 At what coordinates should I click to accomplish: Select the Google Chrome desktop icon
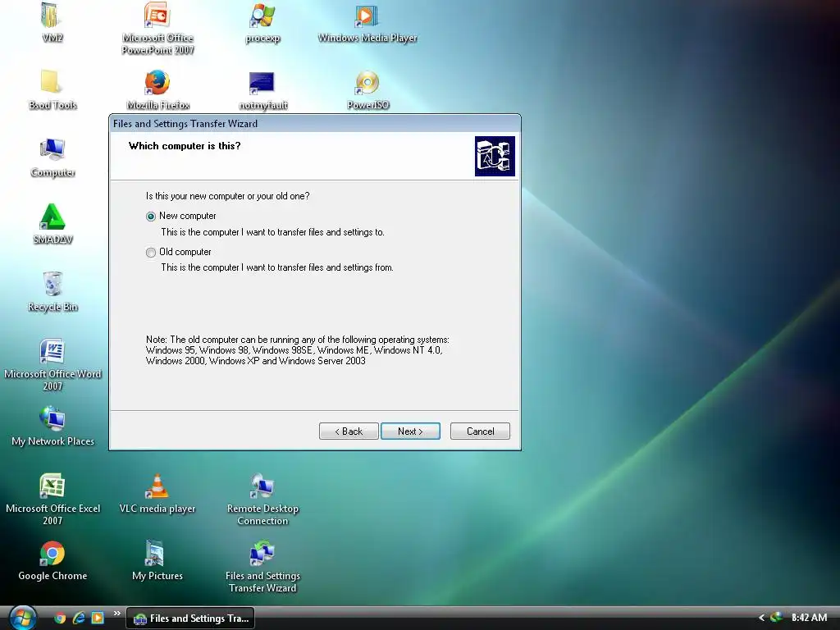(52, 554)
